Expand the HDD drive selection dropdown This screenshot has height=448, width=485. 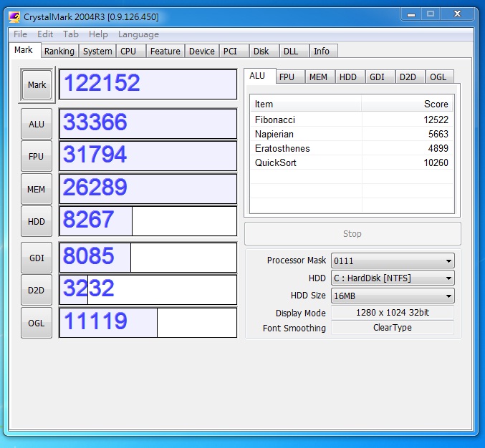(x=393, y=278)
